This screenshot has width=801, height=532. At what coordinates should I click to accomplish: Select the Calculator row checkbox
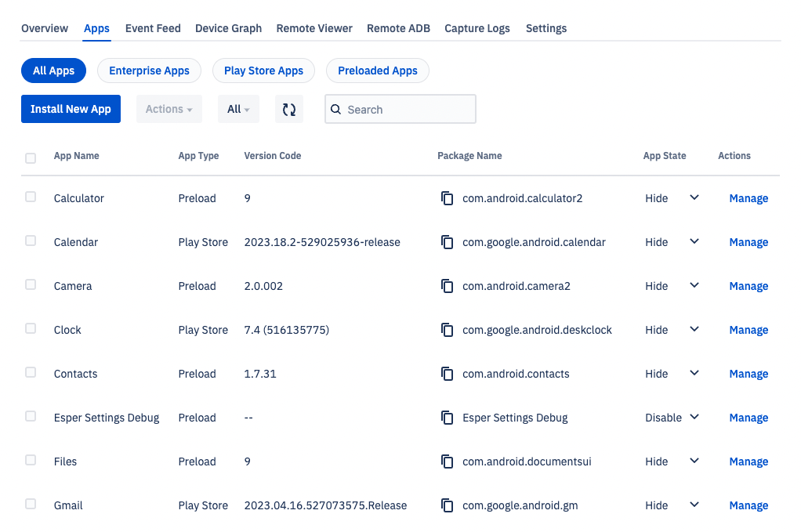point(30,197)
